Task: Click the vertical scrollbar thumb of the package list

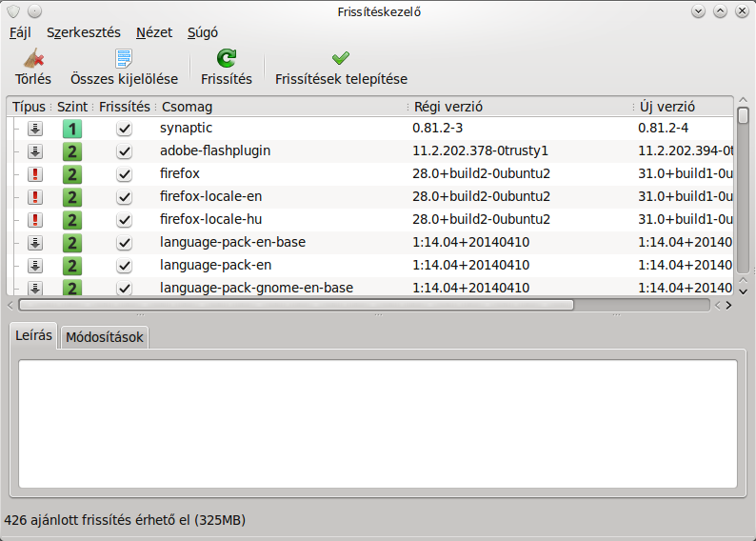Action: click(x=743, y=115)
